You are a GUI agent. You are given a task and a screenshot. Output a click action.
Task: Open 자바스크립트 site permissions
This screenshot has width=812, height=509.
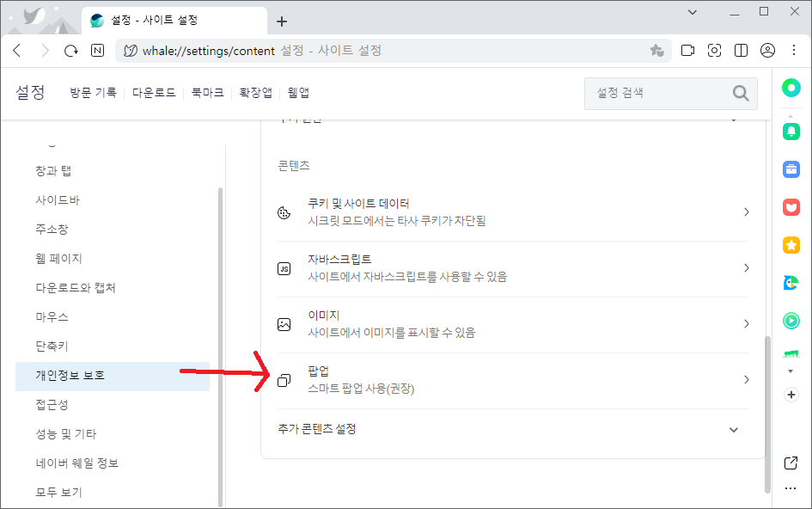pyautogui.click(x=746, y=267)
